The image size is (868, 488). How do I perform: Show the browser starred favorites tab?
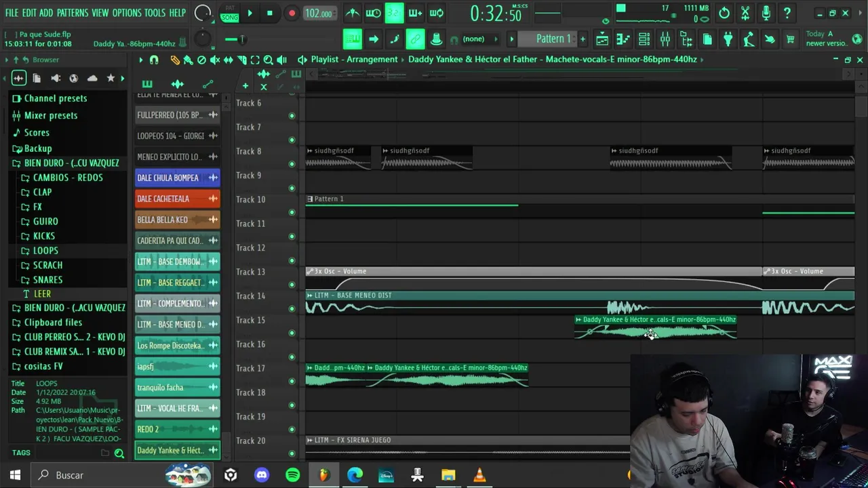[x=111, y=78]
